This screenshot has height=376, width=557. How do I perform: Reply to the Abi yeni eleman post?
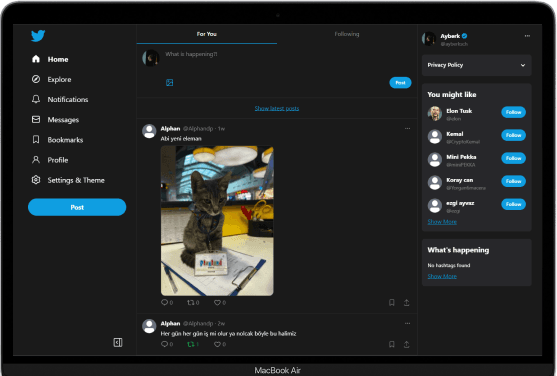[167, 302]
